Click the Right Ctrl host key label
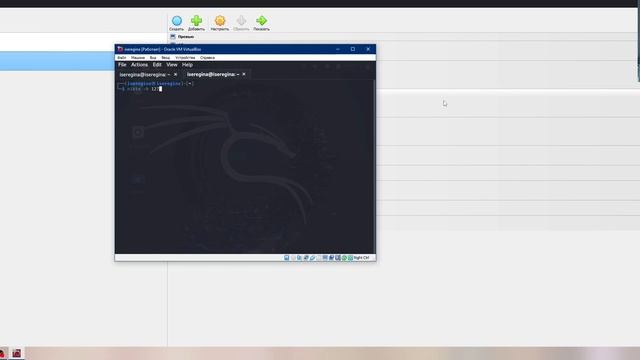The image size is (640, 360). pyautogui.click(x=361, y=258)
